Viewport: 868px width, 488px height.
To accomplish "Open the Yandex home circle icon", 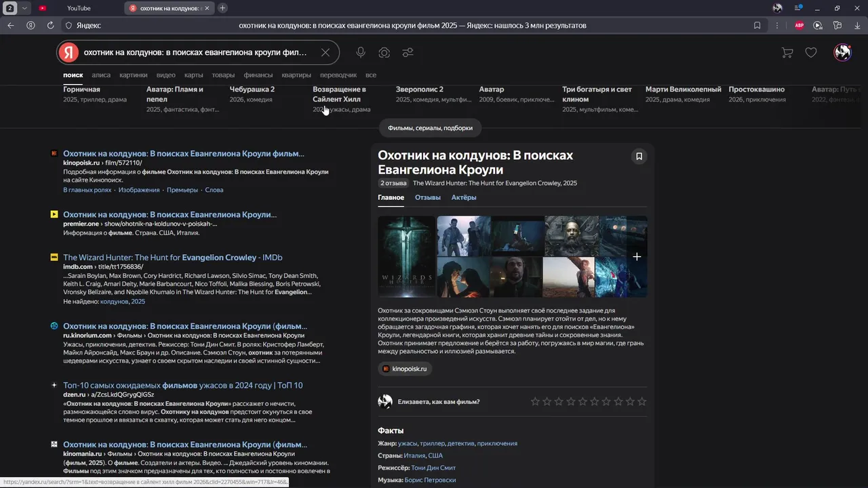I will [x=31, y=25].
